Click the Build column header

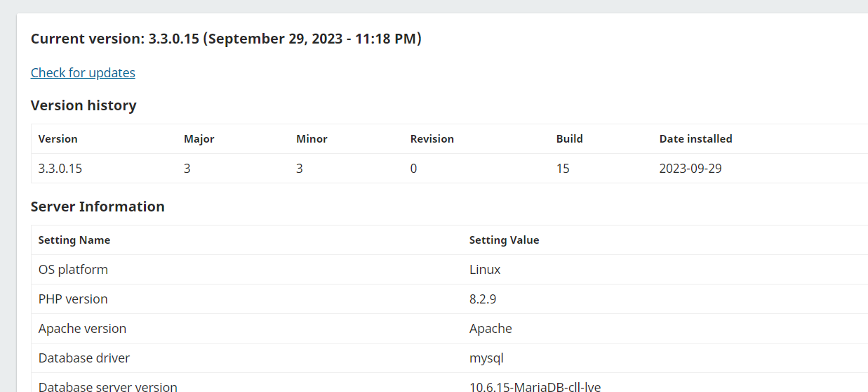(570, 139)
